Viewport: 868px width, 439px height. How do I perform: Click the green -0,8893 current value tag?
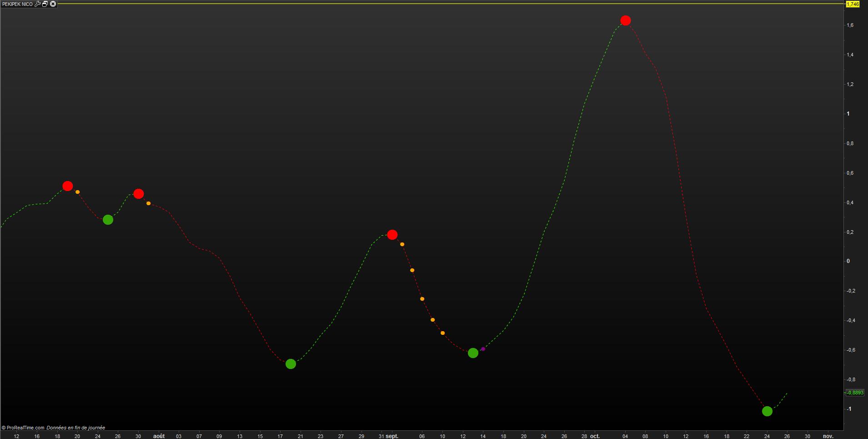pyautogui.click(x=854, y=393)
